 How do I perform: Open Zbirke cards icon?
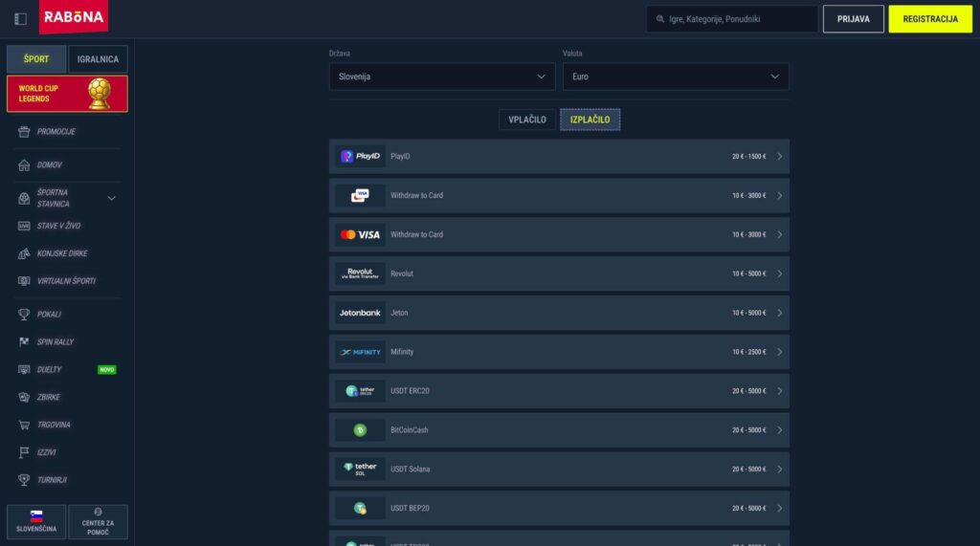(24, 397)
